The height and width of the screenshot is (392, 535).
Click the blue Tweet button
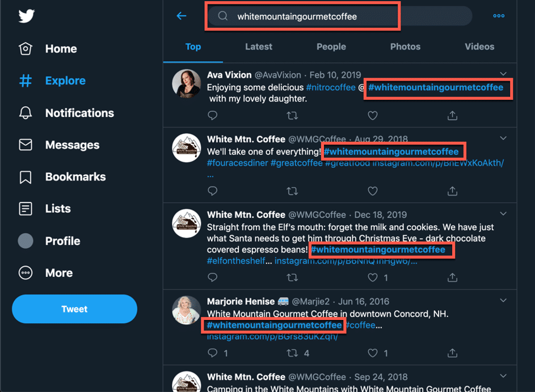point(74,309)
